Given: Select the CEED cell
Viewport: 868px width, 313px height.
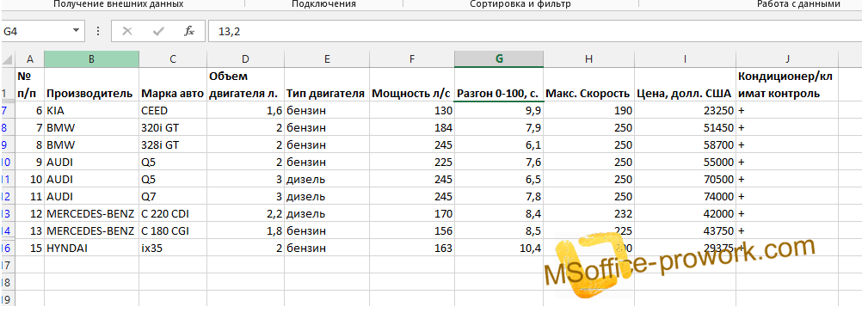Looking at the screenshot, I should coord(173,111).
